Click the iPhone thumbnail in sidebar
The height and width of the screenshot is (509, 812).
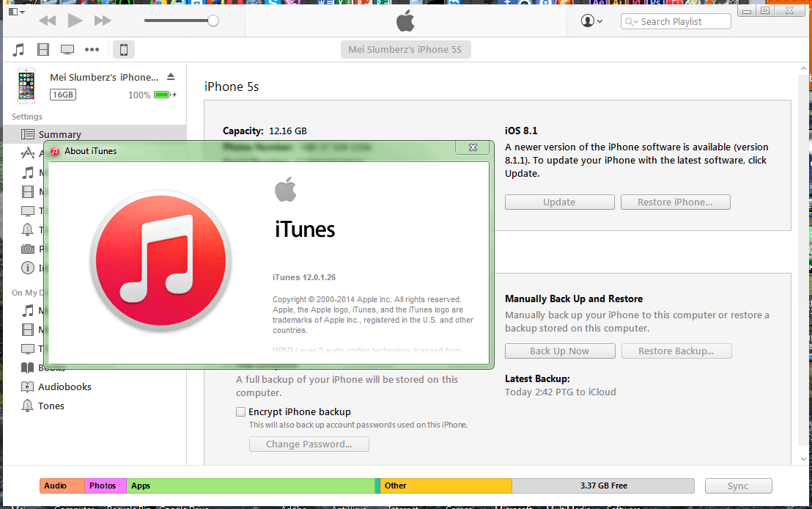point(26,86)
